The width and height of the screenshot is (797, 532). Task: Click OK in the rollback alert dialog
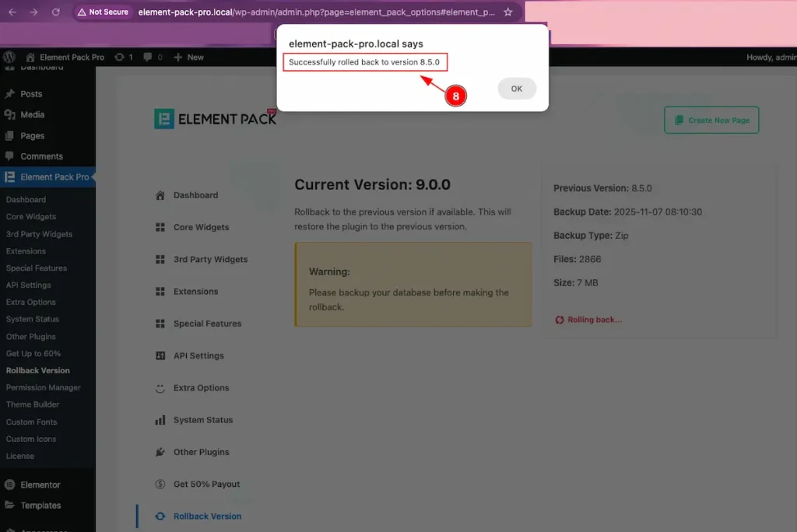pyautogui.click(x=517, y=89)
